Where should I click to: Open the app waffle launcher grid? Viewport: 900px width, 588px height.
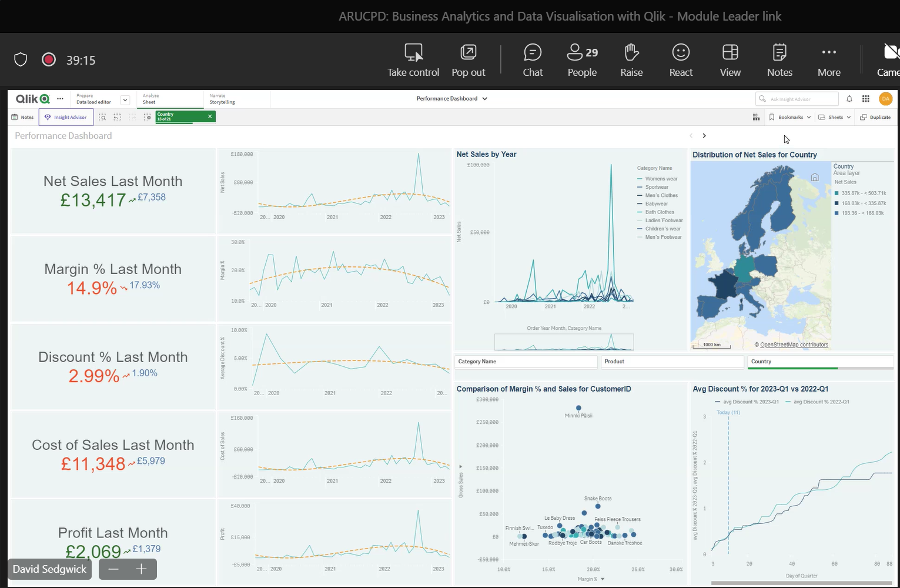(x=866, y=99)
